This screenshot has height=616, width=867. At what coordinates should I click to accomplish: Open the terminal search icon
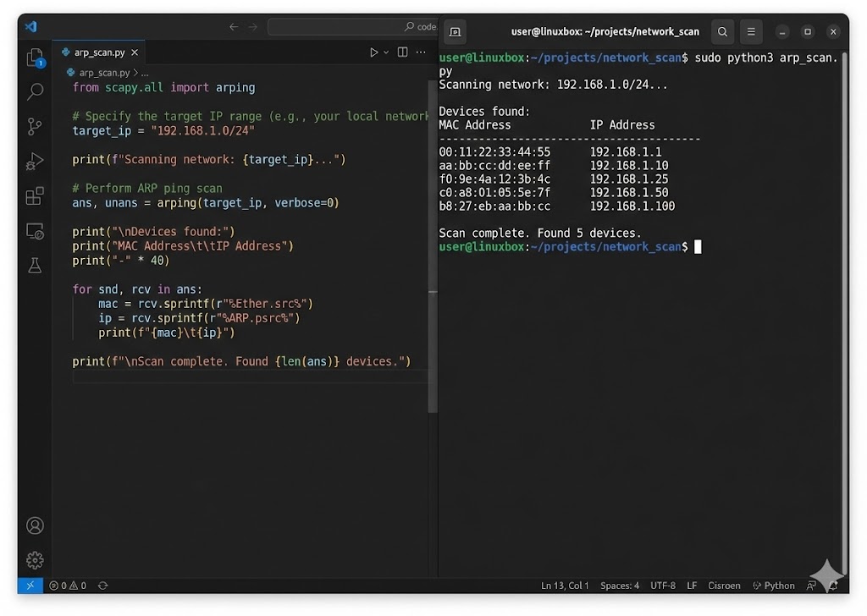722,31
